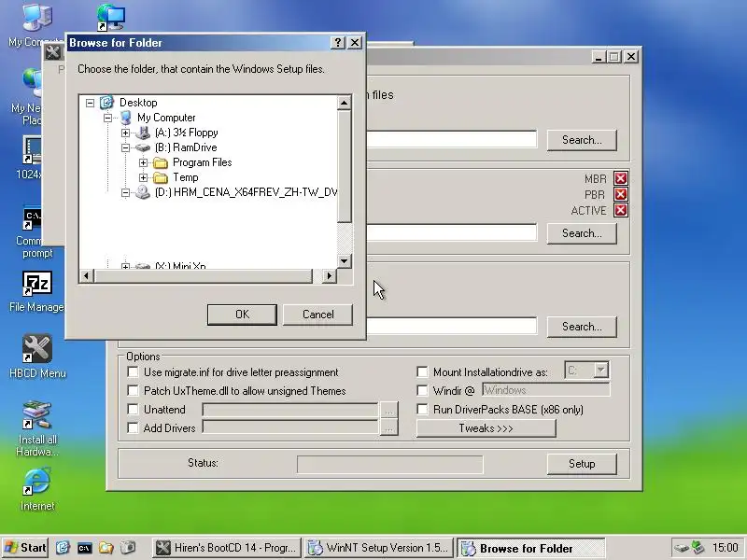Screen dimensions: 747x560
Task: Click horizontal scrollbar right arrow in folder tree
Action: pyautogui.click(x=330, y=275)
